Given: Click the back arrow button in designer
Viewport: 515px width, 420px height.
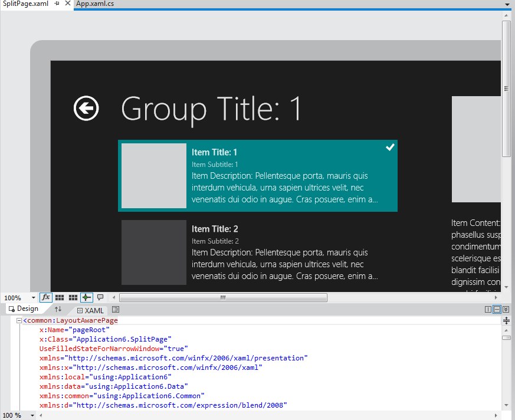Looking at the screenshot, I should tap(86, 109).
